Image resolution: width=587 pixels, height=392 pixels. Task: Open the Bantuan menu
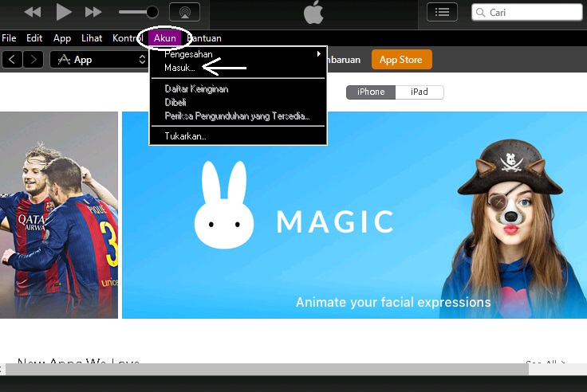tap(204, 38)
